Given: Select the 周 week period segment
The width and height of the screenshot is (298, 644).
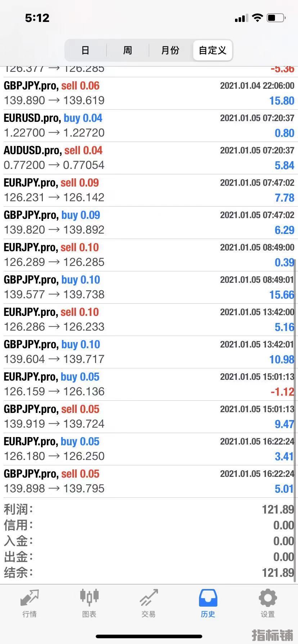Looking at the screenshot, I should click(x=128, y=50).
